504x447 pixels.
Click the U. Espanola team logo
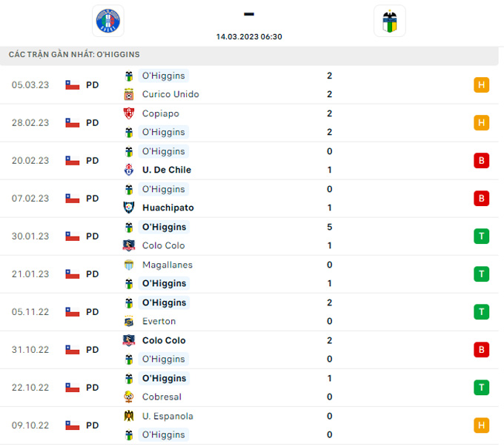(x=129, y=416)
